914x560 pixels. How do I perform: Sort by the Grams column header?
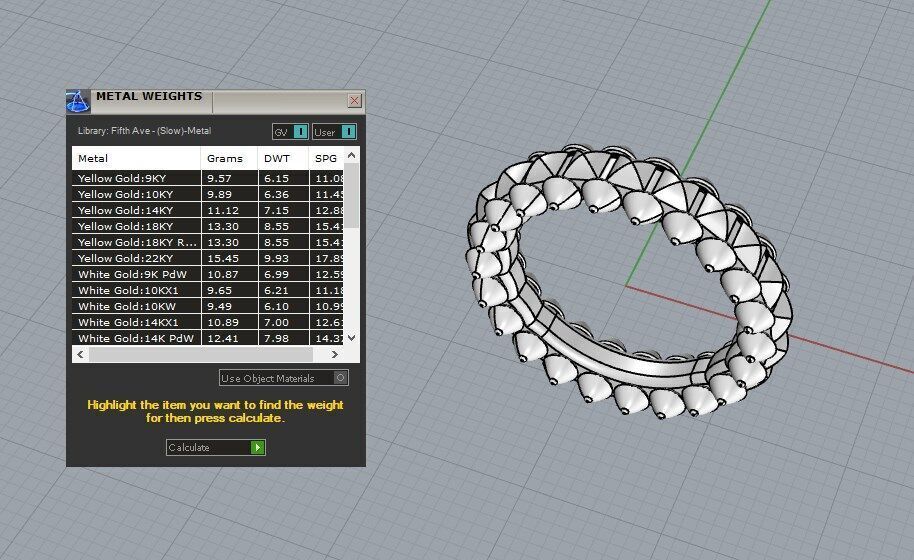pos(230,158)
